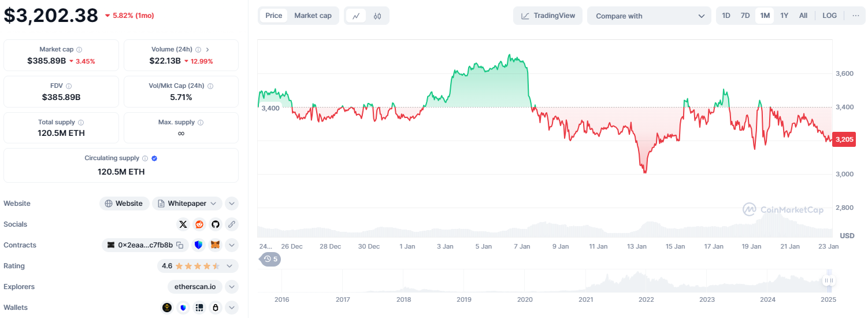Open the Binance wallet icon
Image resolution: width=868 pixels, height=318 pixels.
point(167,308)
